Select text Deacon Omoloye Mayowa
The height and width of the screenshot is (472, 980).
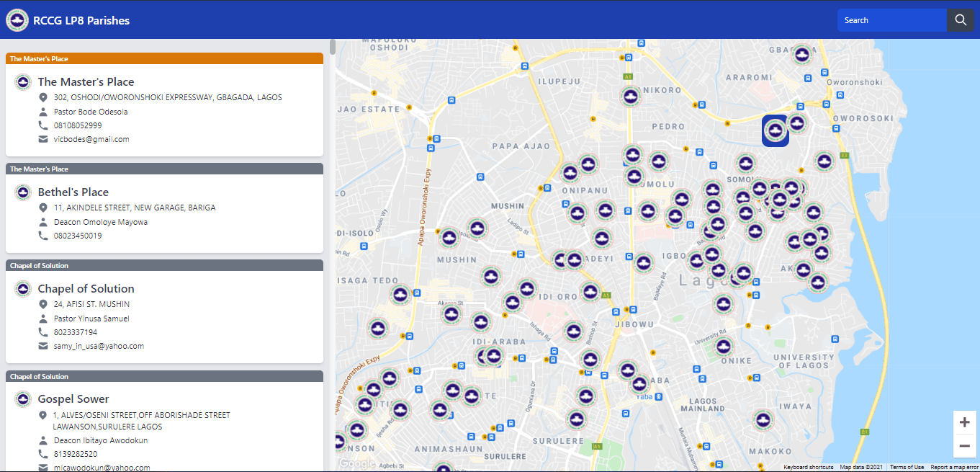coord(101,222)
